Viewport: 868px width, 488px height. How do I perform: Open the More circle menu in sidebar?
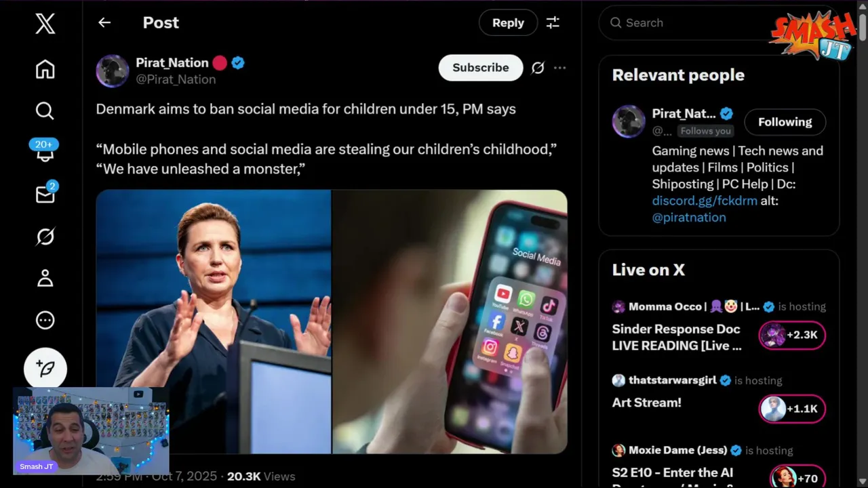[45, 320]
